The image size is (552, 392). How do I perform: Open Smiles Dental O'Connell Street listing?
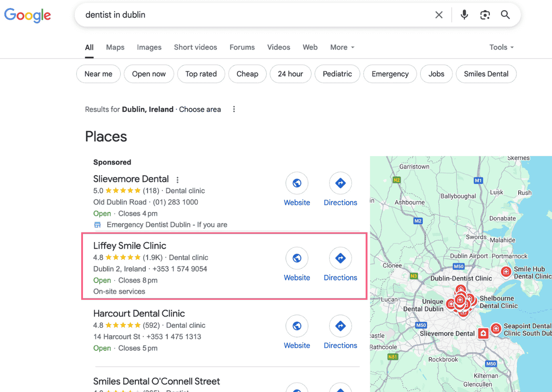157,381
